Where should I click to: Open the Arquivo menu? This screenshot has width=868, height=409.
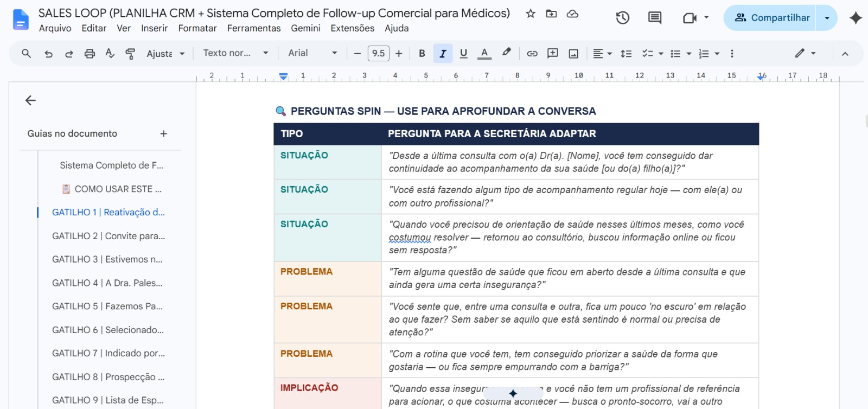(55, 28)
